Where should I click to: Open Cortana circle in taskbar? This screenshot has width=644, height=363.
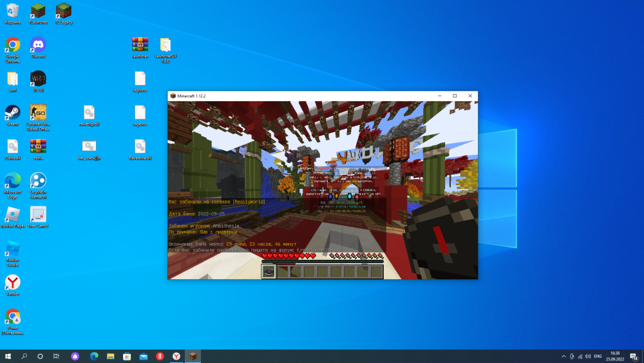coord(40,356)
